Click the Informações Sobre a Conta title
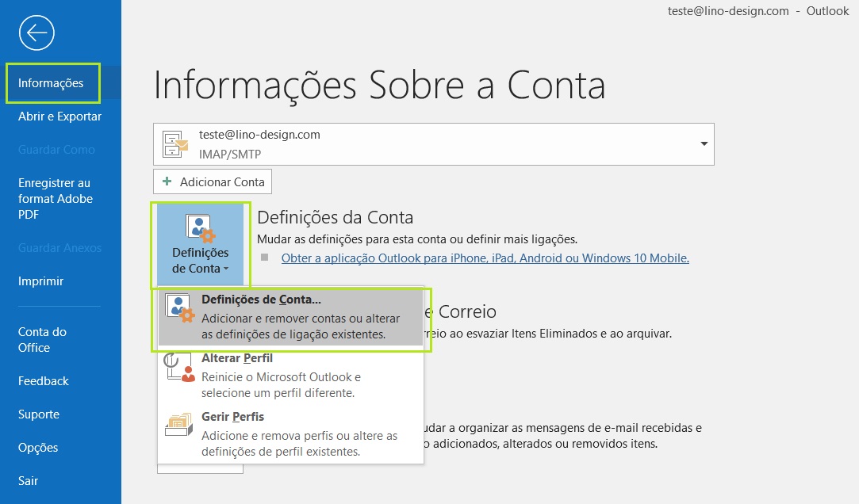Image resolution: width=859 pixels, height=504 pixels. point(380,86)
